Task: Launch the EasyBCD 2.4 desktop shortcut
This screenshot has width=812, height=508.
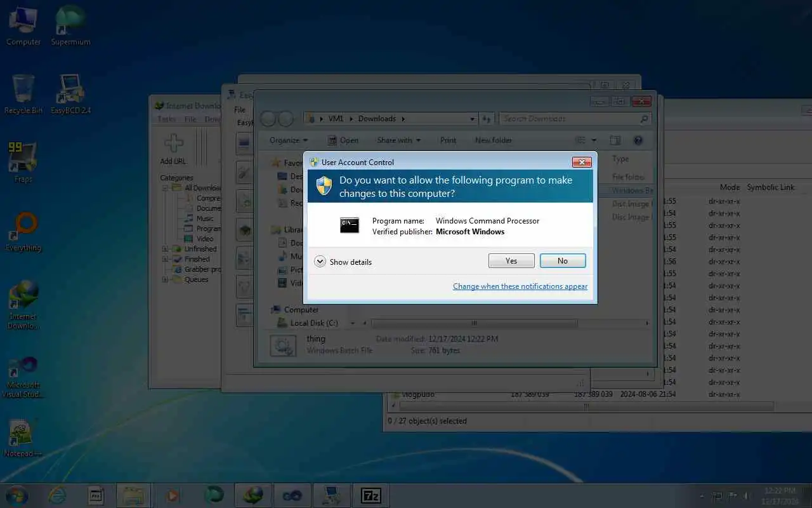Action: [x=70, y=94]
